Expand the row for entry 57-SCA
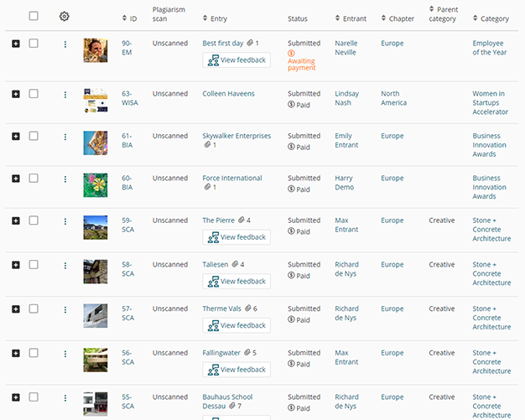525x420 pixels. [15, 309]
